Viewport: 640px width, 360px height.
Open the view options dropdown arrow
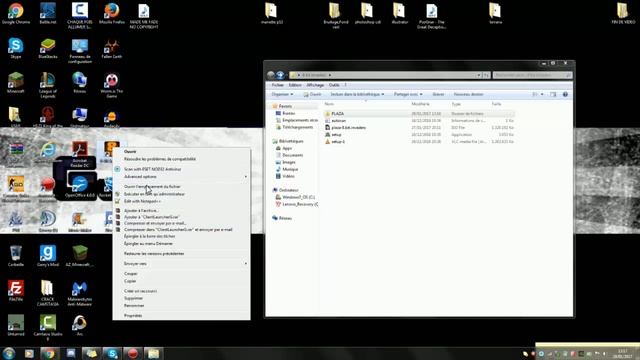pyautogui.click(x=542, y=94)
